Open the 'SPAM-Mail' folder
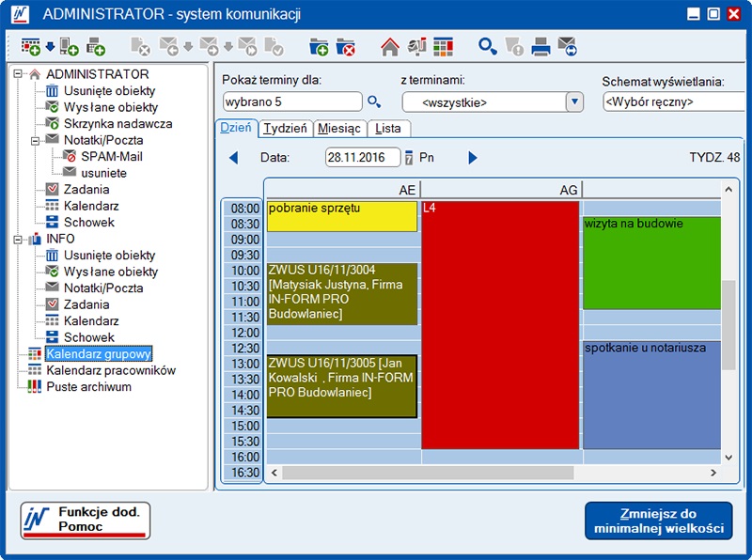 [112, 157]
